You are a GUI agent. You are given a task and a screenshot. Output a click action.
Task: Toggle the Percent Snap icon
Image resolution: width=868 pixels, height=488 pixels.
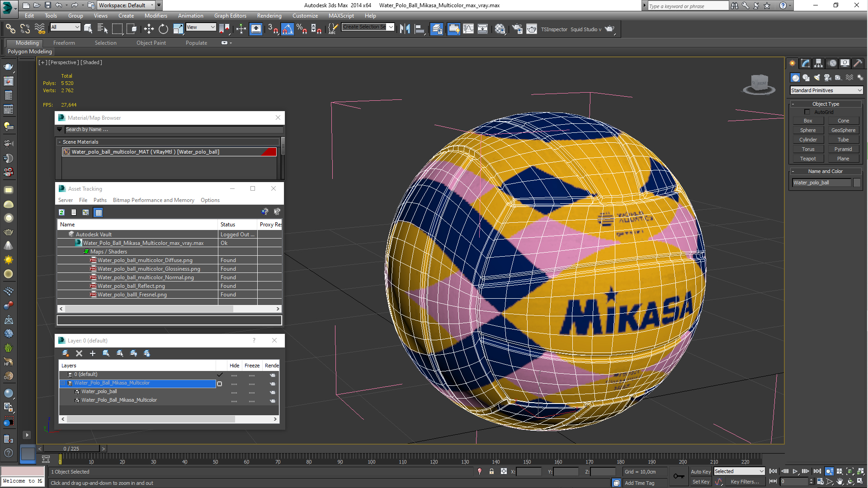coord(302,29)
